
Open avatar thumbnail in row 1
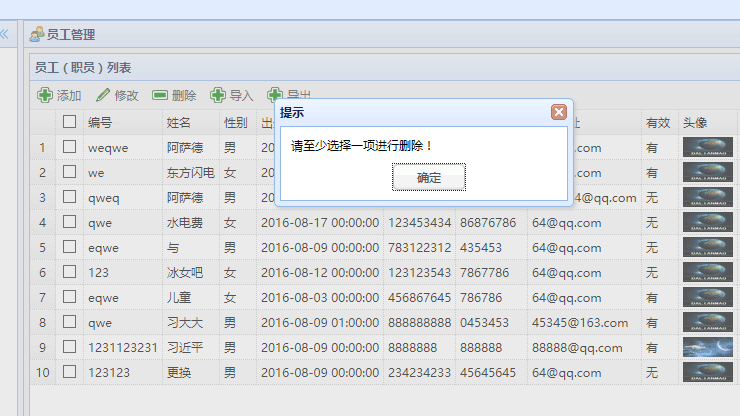click(707, 147)
